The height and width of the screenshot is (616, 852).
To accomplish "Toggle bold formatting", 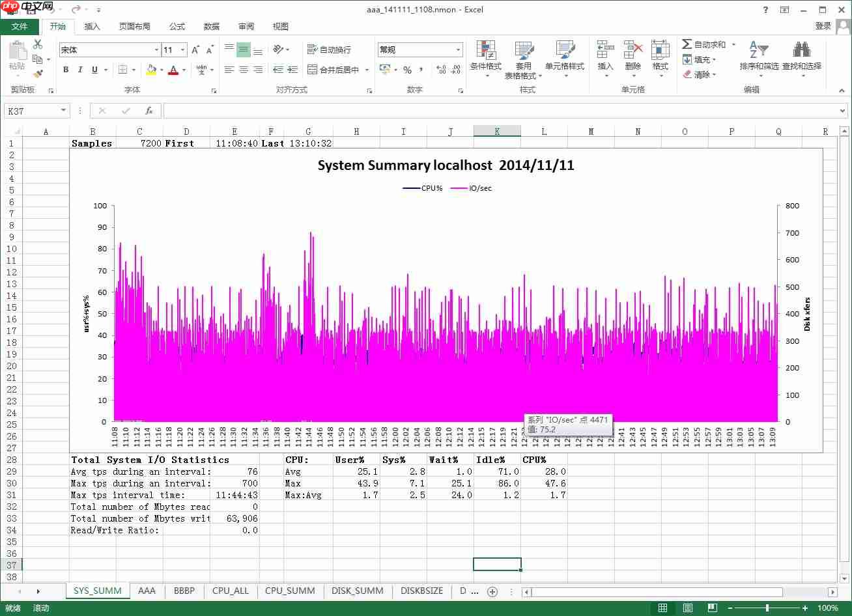I will (x=66, y=70).
